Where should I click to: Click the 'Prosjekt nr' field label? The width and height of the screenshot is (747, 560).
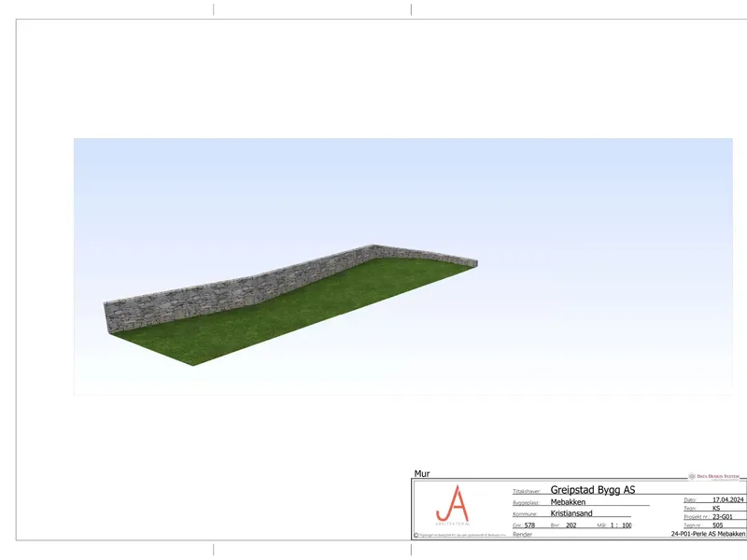click(697, 517)
